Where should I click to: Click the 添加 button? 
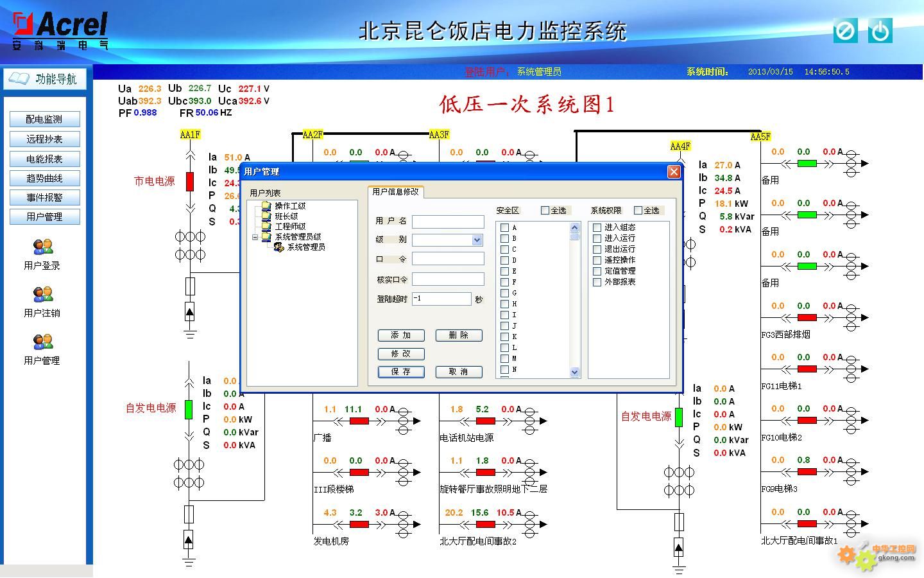[x=401, y=335]
